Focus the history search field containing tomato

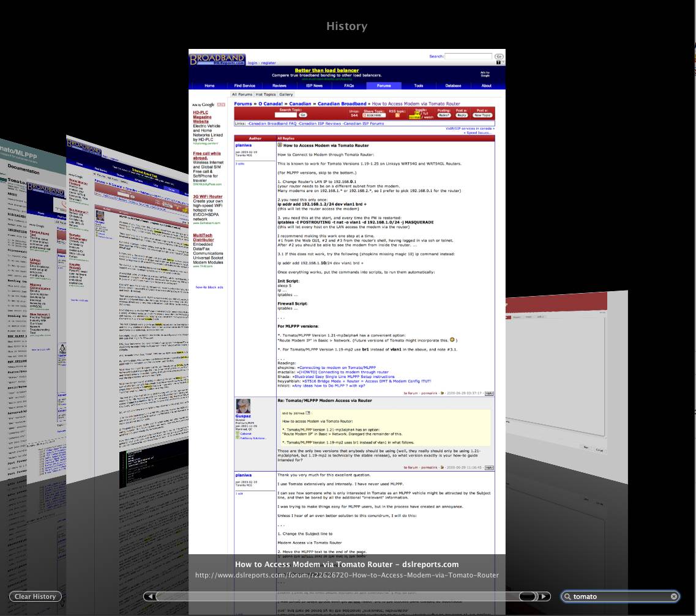(620, 596)
